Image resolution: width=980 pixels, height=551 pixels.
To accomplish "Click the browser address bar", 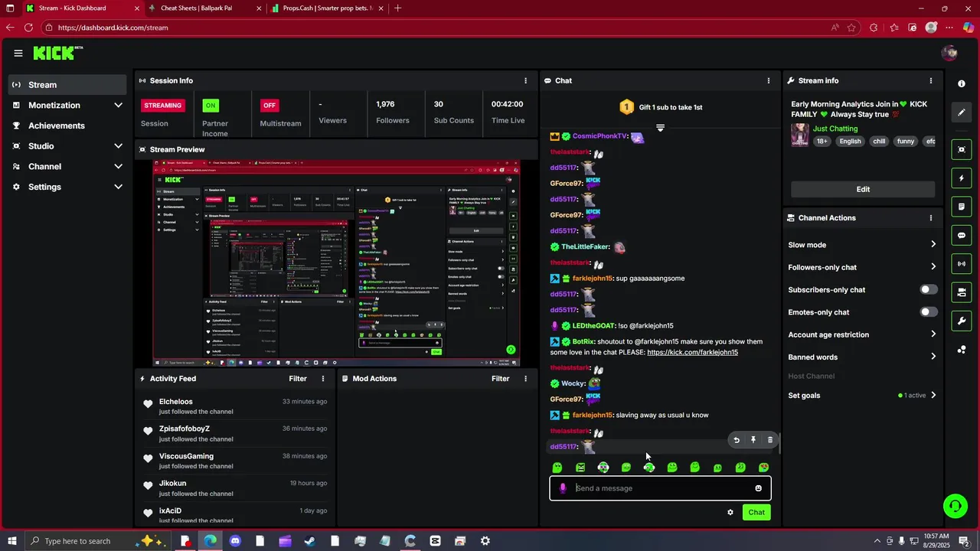I will [x=436, y=28].
